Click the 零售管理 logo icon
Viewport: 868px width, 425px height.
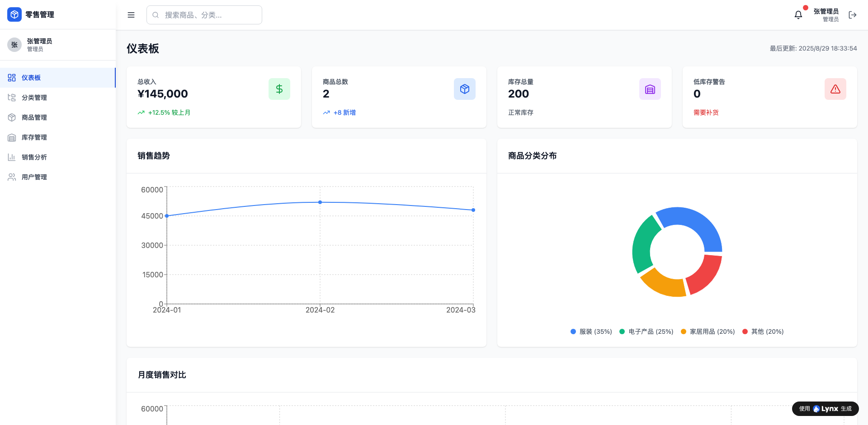[14, 14]
